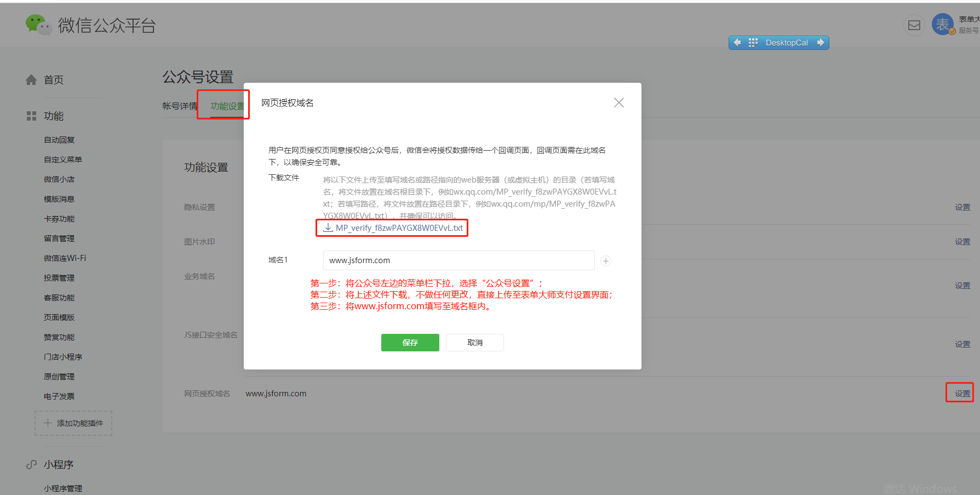Click the home icon beside 首页
980x495 pixels.
click(x=31, y=80)
